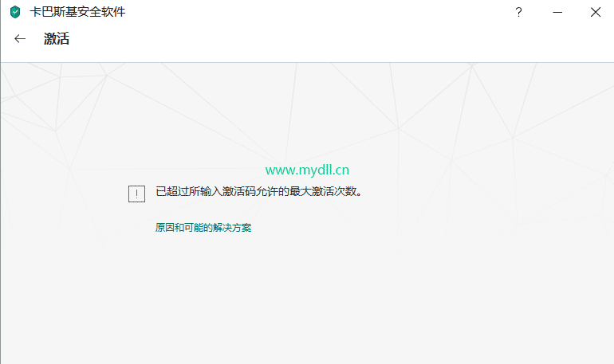Click the red exclamation warning icon
614x364 pixels.
click(x=136, y=194)
